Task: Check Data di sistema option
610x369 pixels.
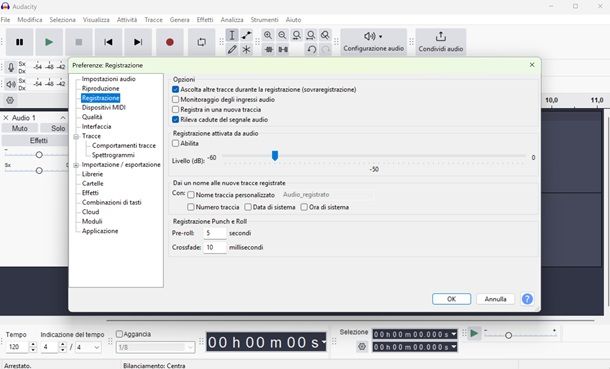Action: pyautogui.click(x=248, y=207)
